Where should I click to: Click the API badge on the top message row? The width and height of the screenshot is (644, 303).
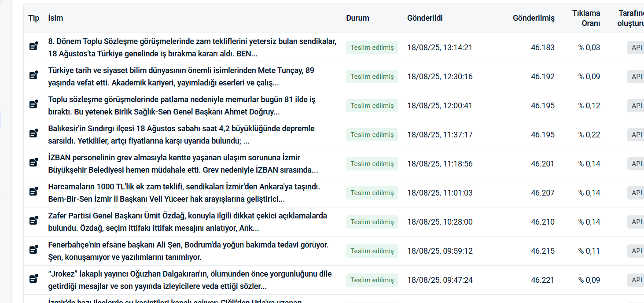pyautogui.click(x=636, y=47)
